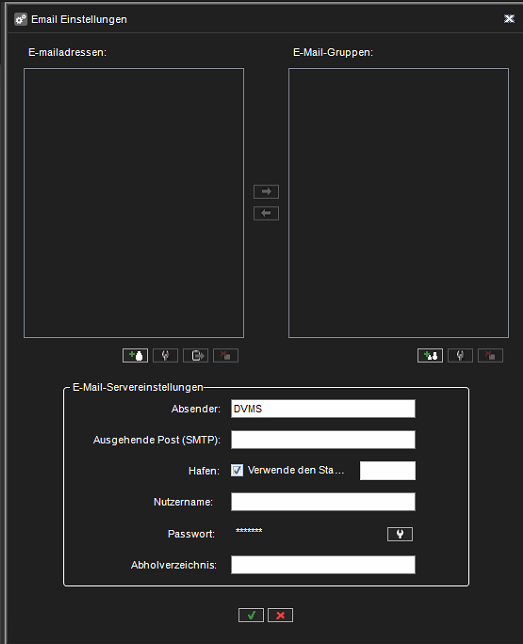Move address to group with right arrow
The height and width of the screenshot is (644, 523).
pyautogui.click(x=266, y=192)
